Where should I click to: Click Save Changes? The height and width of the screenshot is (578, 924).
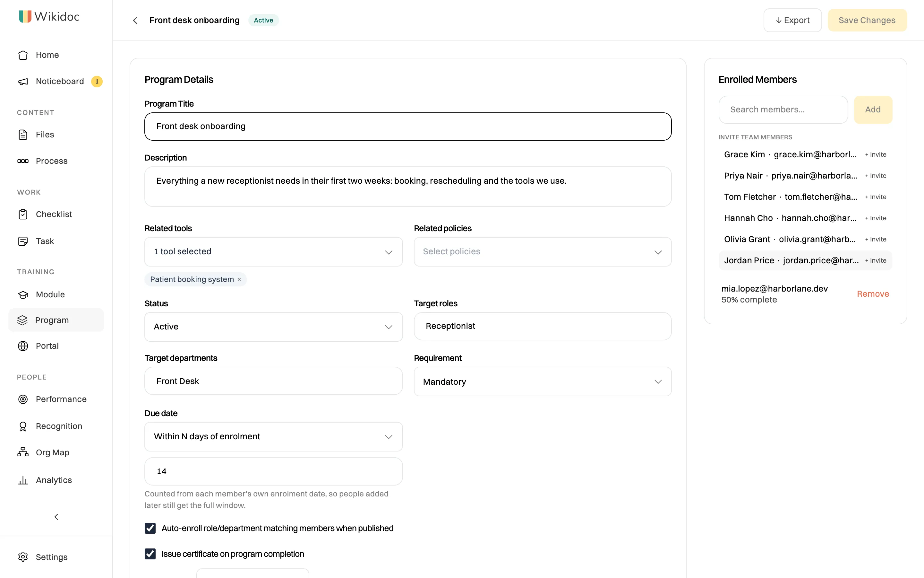point(867,20)
